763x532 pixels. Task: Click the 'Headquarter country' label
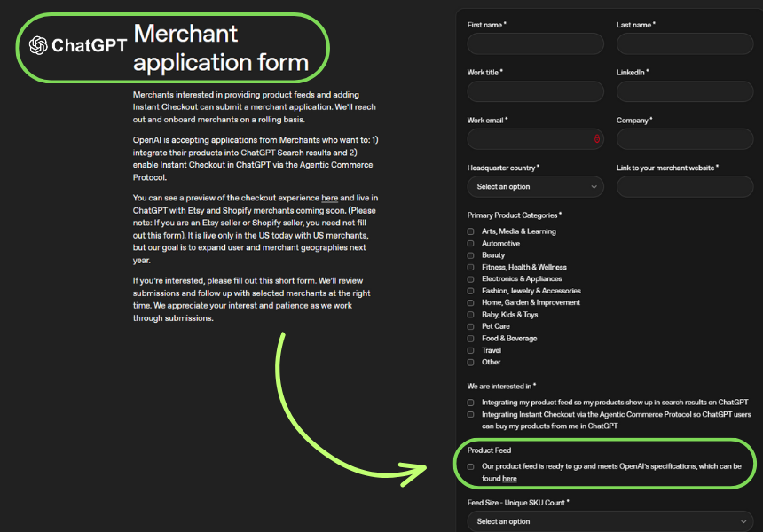503,168
